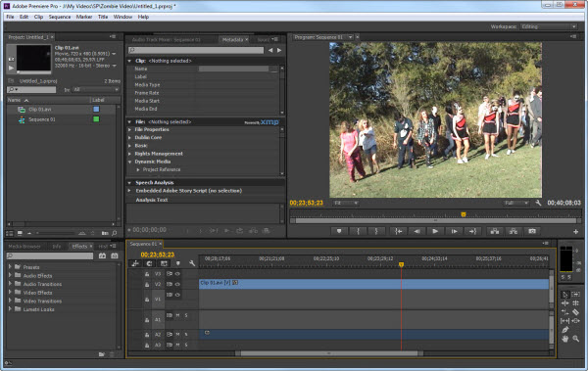Select the Pen tool
This screenshot has width=588, height=371.
565,330
